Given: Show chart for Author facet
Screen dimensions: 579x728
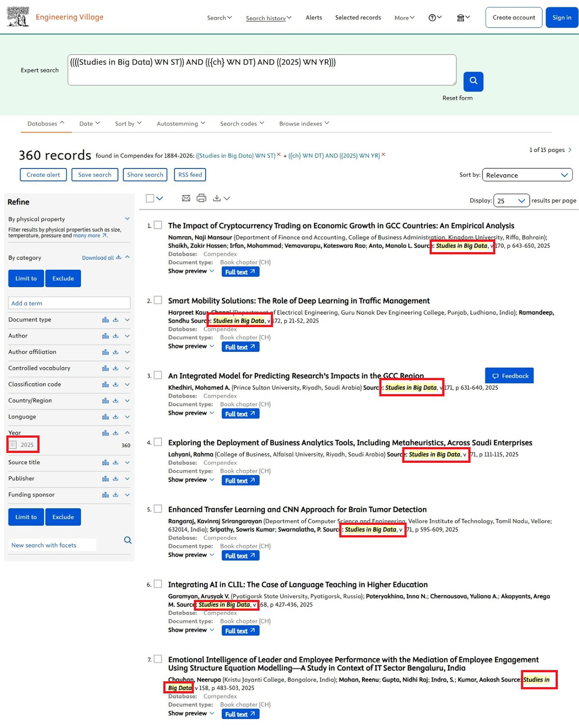Looking at the screenshot, I should (105, 336).
